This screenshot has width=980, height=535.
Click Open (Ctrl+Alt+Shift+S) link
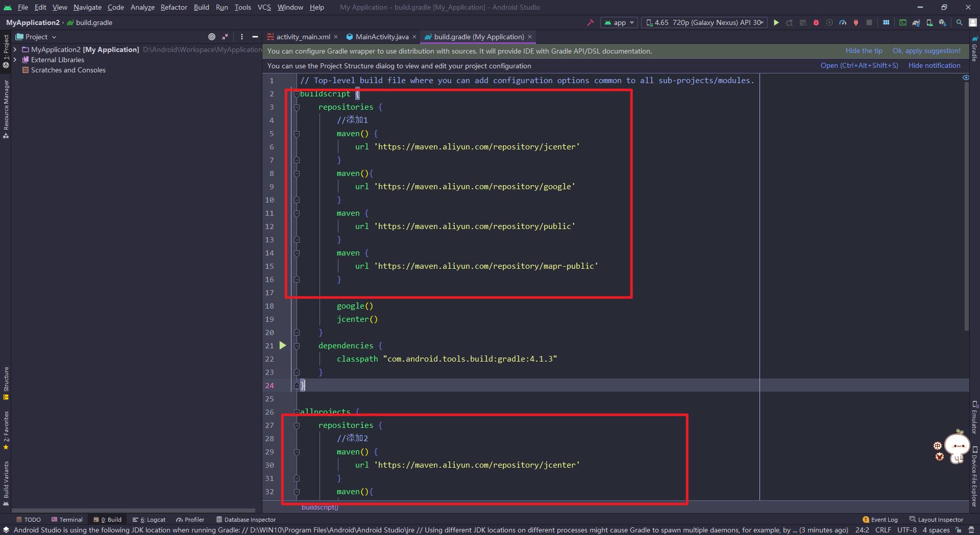coord(859,65)
